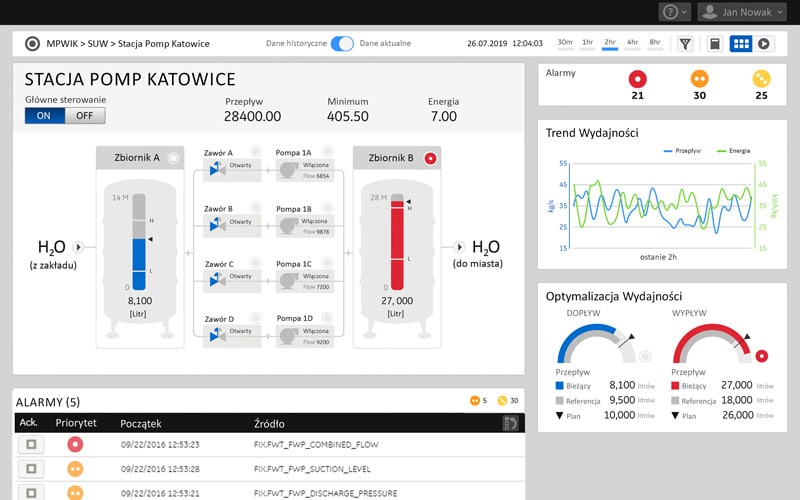Open the help dropdown menu
The width and height of the screenshot is (800, 500).
(x=674, y=12)
